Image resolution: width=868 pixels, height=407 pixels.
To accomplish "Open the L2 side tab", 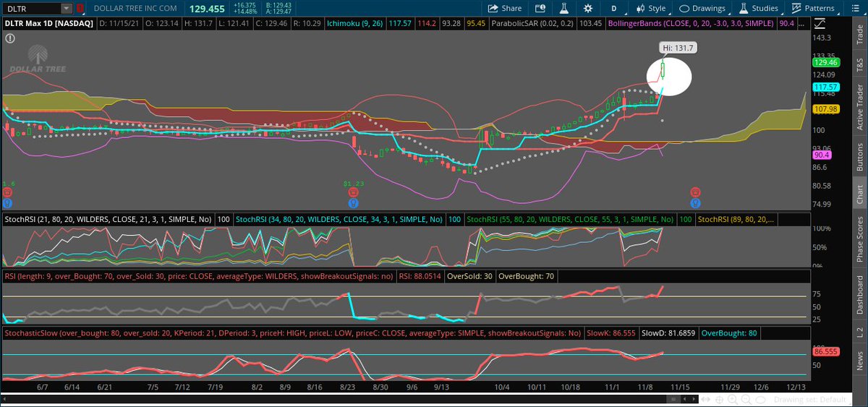I will 859,331.
